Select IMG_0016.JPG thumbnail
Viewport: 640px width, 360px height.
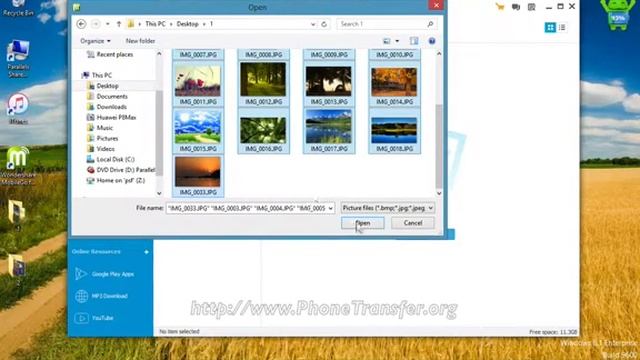coord(263,131)
